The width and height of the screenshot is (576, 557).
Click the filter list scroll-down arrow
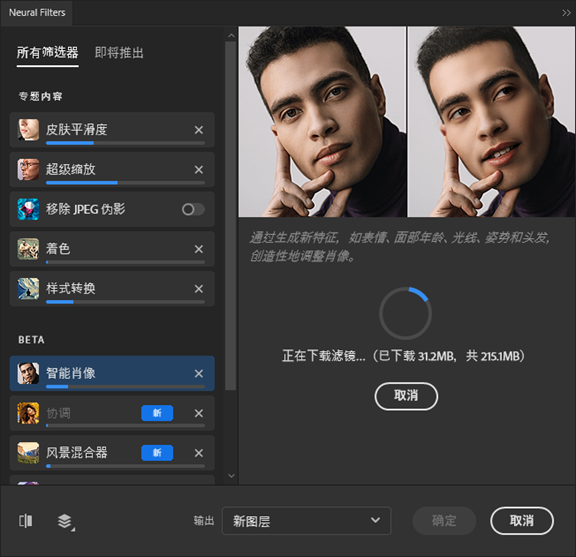231,476
